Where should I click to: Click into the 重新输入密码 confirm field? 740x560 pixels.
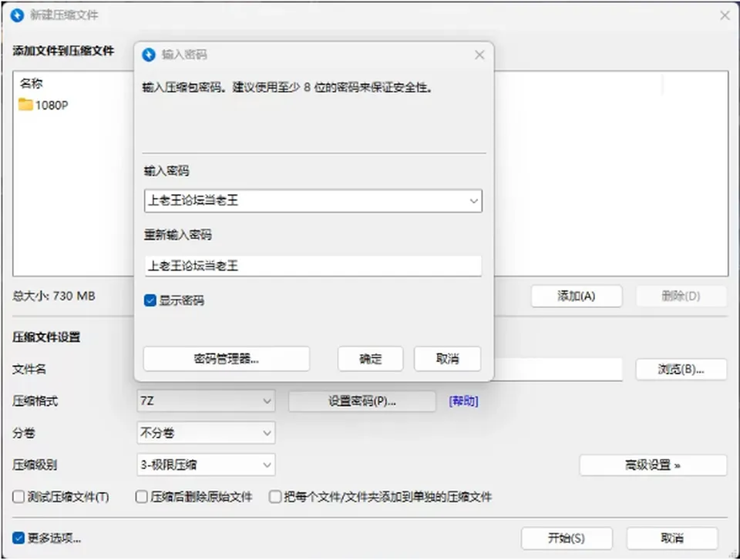(x=313, y=266)
